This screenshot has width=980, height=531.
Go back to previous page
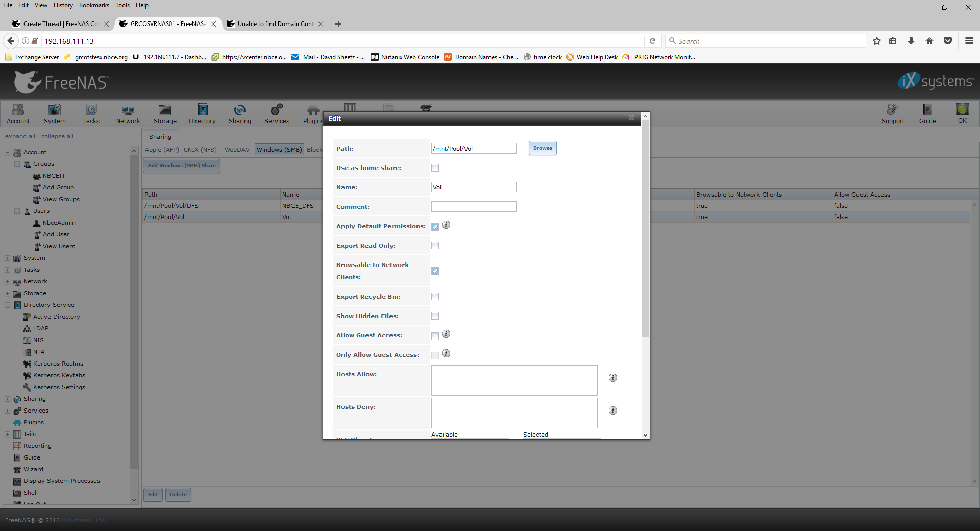(x=11, y=41)
